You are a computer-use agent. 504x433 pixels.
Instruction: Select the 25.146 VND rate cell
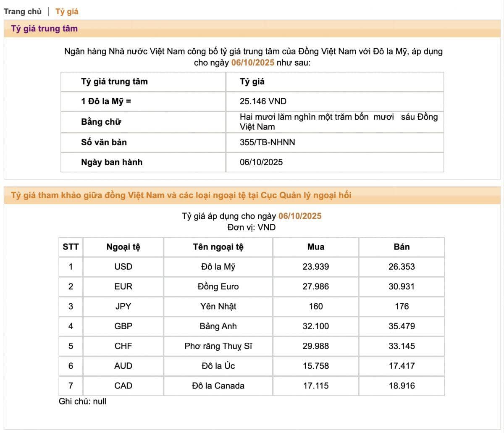tap(263, 101)
